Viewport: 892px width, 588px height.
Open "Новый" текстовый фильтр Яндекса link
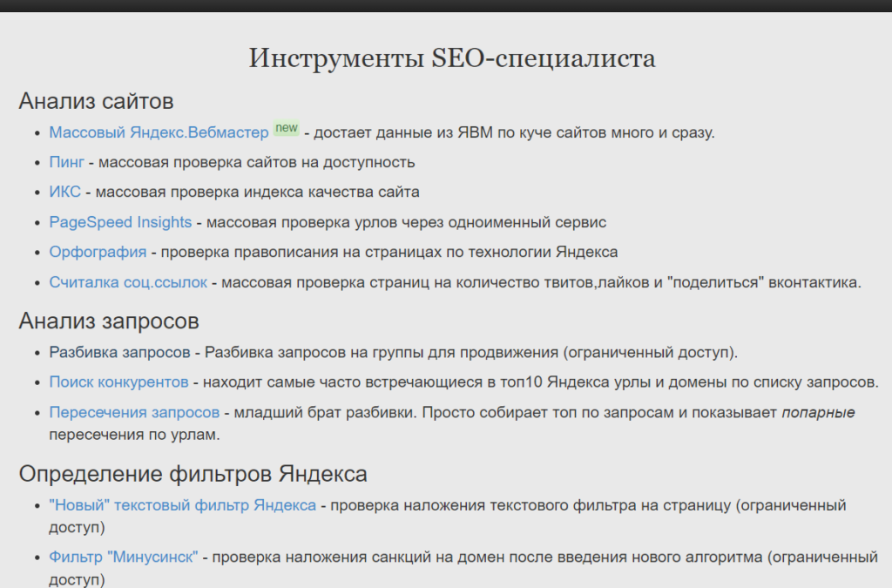(x=183, y=505)
